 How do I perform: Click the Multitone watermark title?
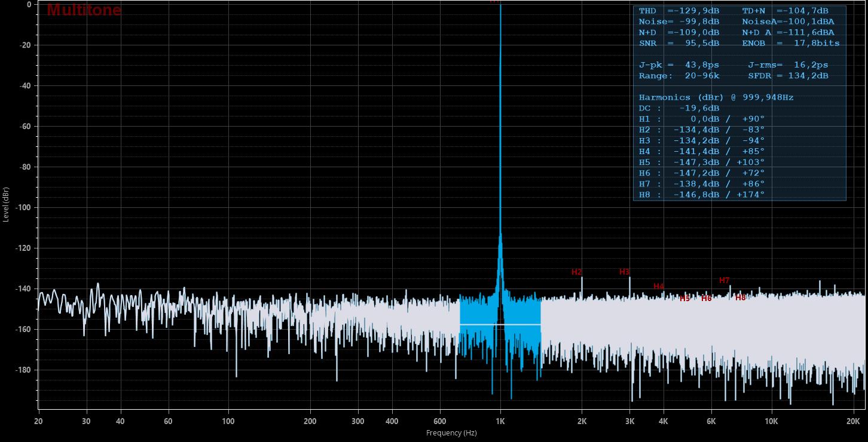point(84,10)
